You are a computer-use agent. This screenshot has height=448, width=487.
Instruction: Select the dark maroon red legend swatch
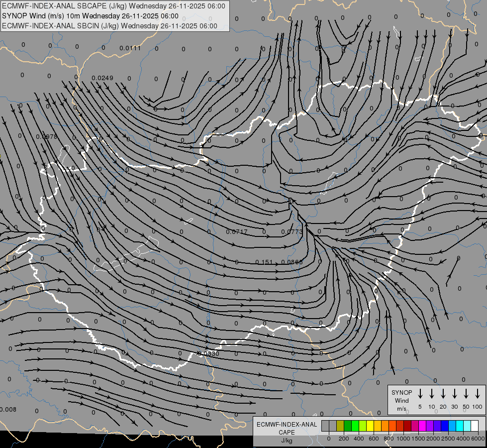click(407, 426)
